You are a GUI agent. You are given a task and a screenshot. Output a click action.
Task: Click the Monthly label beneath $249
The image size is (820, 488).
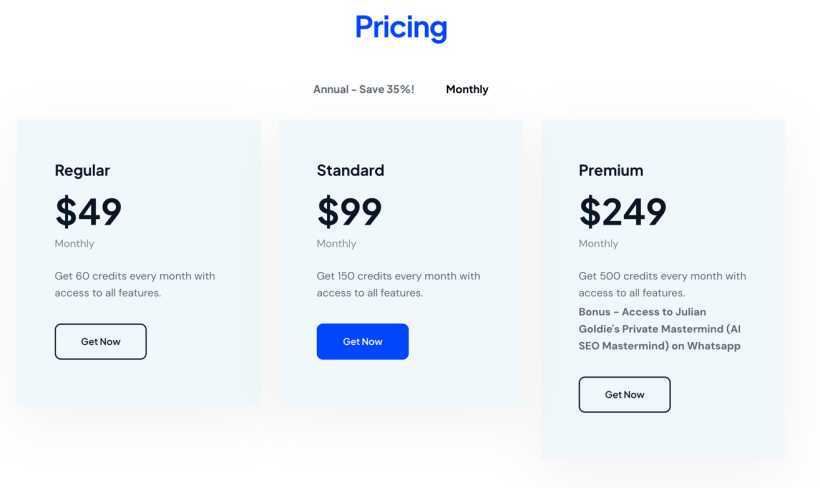[x=598, y=243]
